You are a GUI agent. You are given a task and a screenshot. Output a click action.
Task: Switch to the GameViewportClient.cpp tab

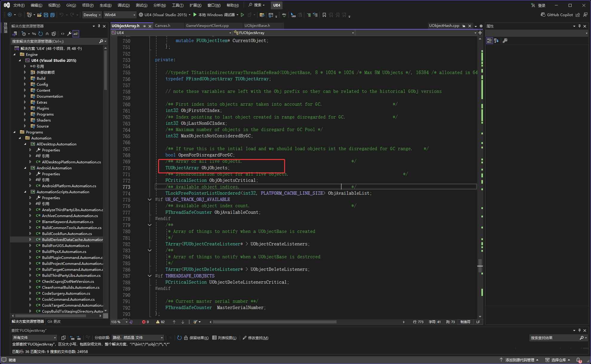[x=207, y=26]
